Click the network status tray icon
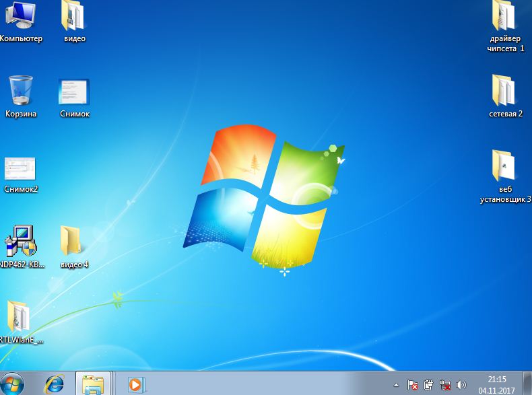Image resolution: width=532 pixels, height=395 pixels. coord(445,386)
